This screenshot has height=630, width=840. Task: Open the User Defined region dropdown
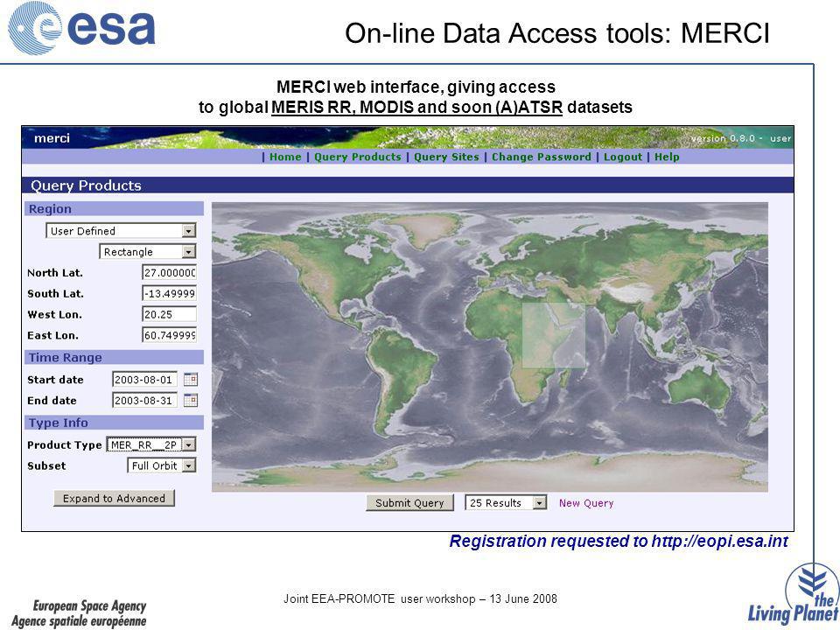(x=121, y=231)
